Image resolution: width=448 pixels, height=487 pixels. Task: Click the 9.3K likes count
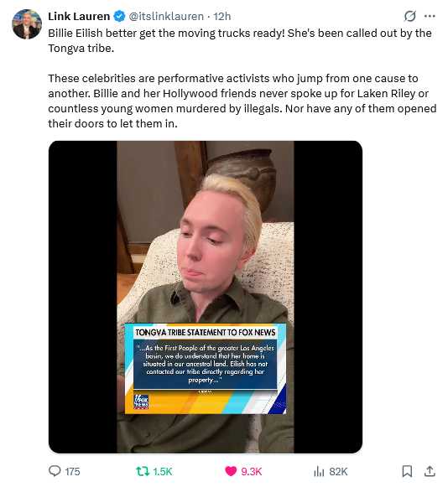[252, 471]
